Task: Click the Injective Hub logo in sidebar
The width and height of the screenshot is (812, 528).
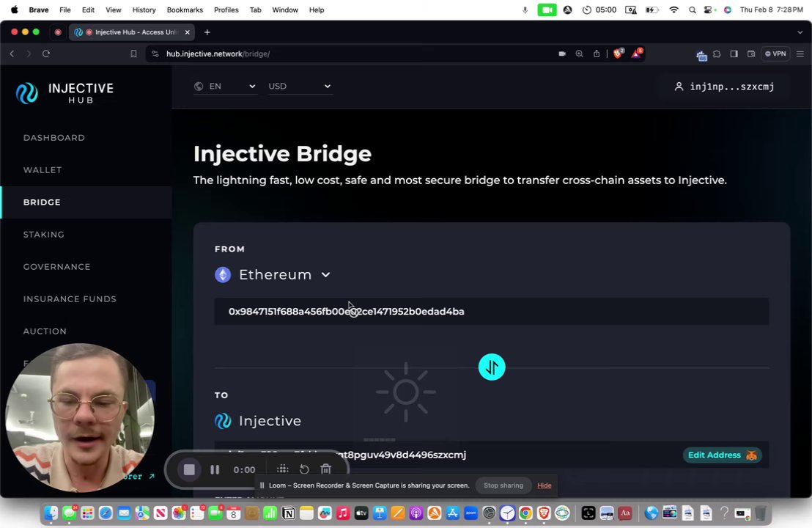Action: click(x=64, y=92)
